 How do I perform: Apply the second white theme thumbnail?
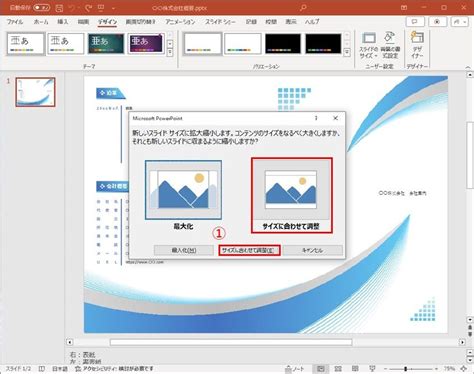65,43
